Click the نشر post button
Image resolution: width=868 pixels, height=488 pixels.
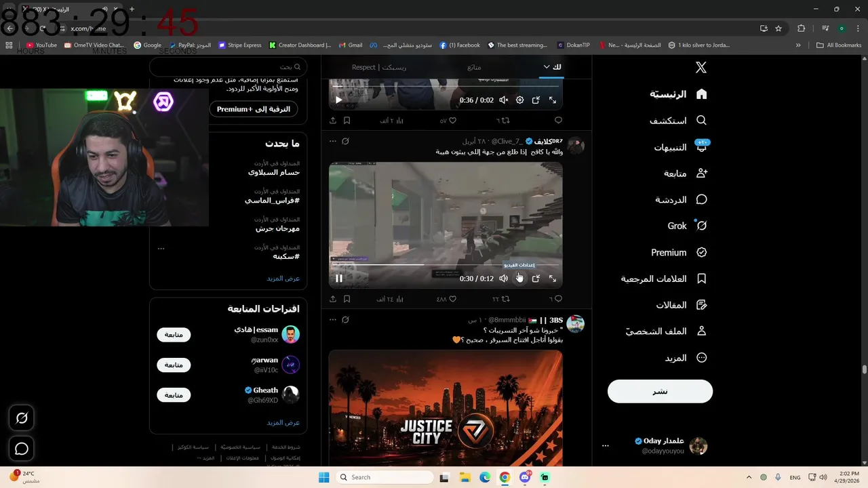click(x=660, y=391)
